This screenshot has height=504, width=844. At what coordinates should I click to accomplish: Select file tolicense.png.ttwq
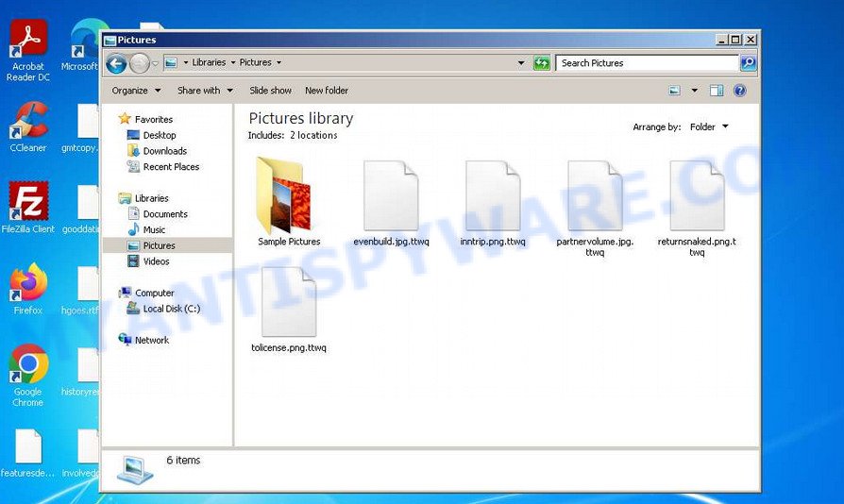[289, 310]
